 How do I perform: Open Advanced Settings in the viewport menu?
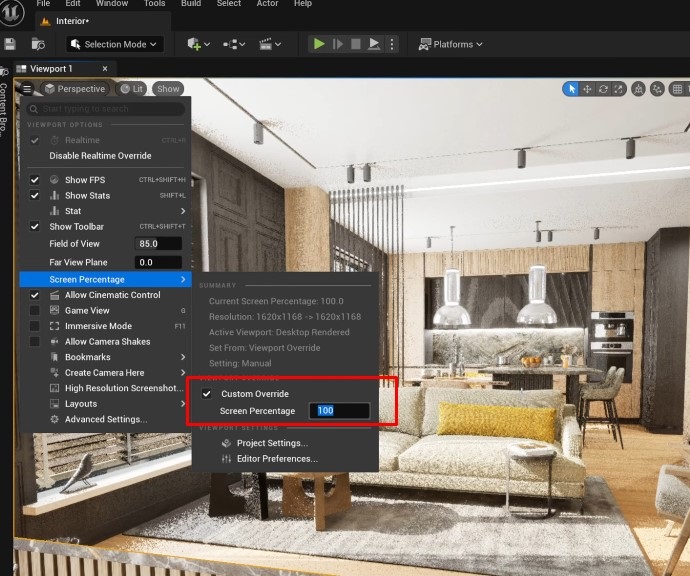pos(105,419)
